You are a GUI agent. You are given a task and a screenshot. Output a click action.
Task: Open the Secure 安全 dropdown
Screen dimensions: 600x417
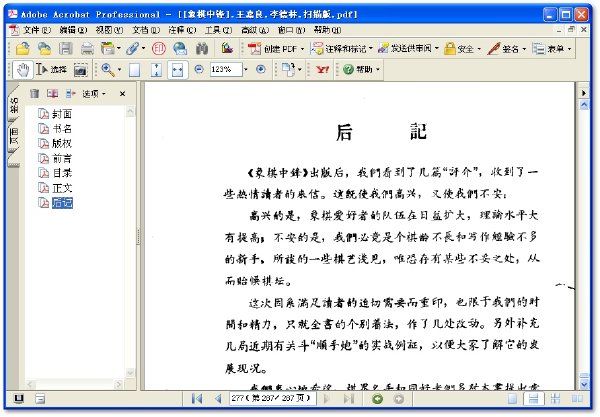click(462, 49)
